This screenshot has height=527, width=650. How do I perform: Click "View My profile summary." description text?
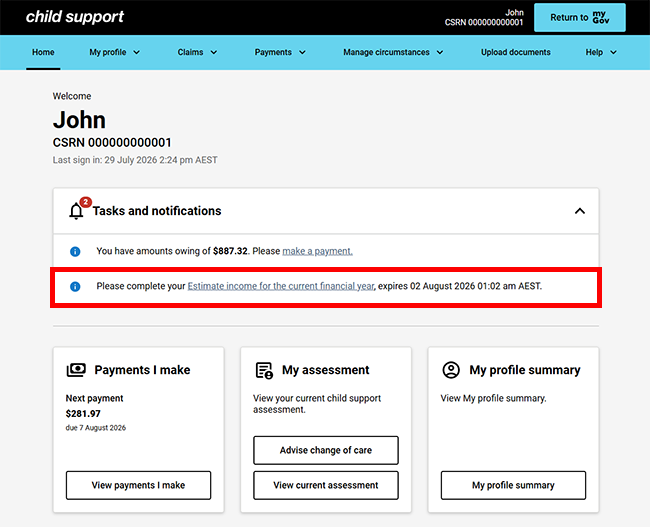493,398
